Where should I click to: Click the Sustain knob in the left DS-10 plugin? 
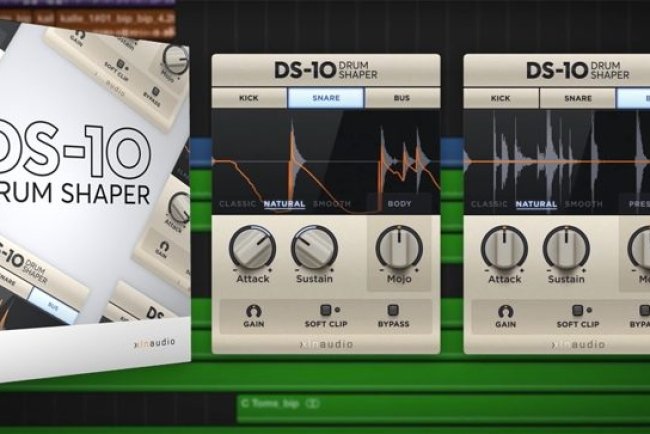[x=314, y=248]
